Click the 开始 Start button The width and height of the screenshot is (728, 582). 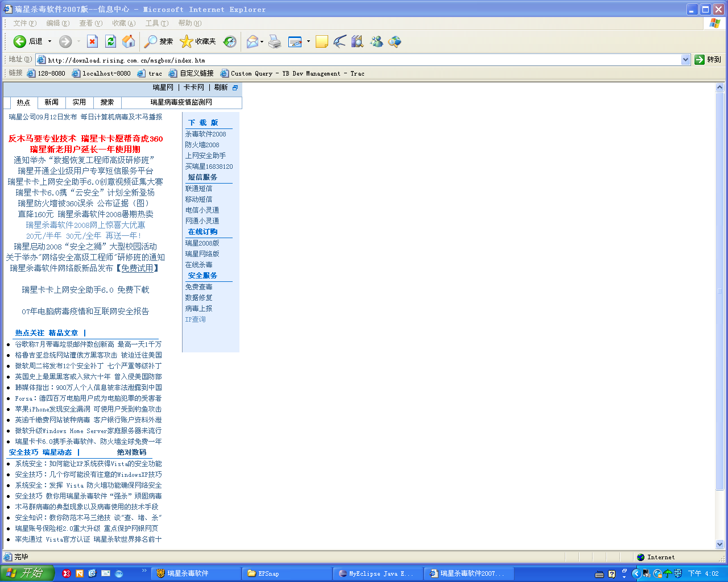[27, 573]
